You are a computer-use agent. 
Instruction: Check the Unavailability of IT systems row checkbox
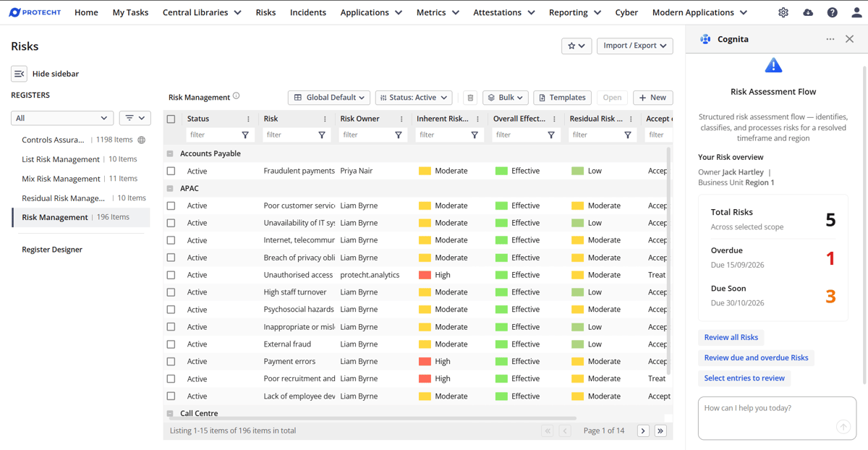click(171, 223)
